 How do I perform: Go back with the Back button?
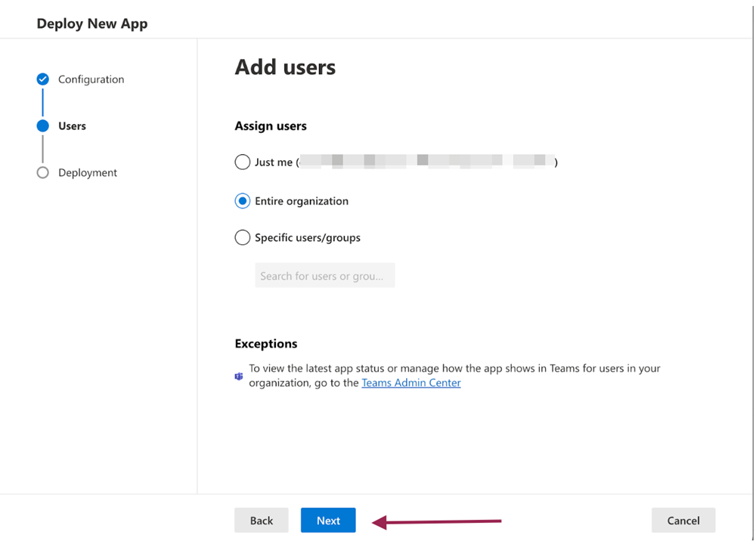[261, 521]
